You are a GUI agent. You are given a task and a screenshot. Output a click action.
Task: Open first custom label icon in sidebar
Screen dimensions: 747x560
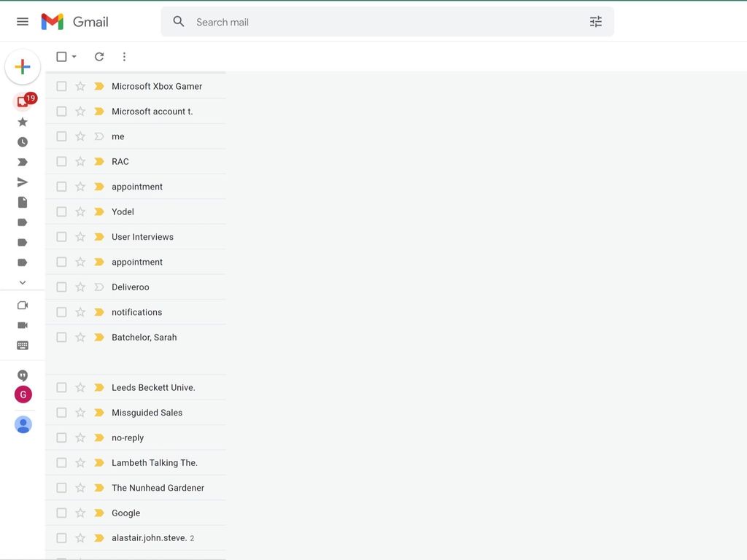(23, 222)
